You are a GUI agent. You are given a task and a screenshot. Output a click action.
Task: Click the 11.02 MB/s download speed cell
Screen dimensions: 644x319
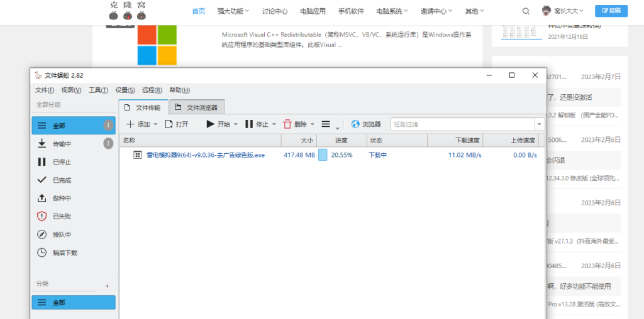[x=465, y=155]
